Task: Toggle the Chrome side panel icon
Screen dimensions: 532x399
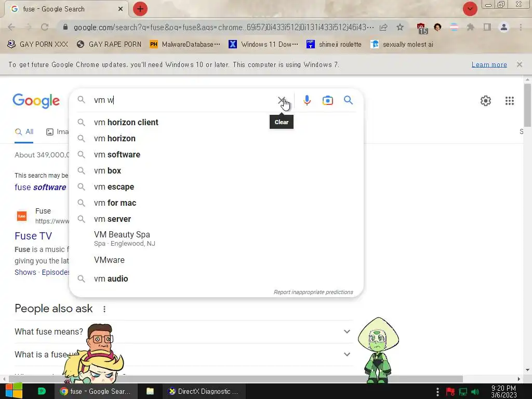Action: [x=487, y=27]
